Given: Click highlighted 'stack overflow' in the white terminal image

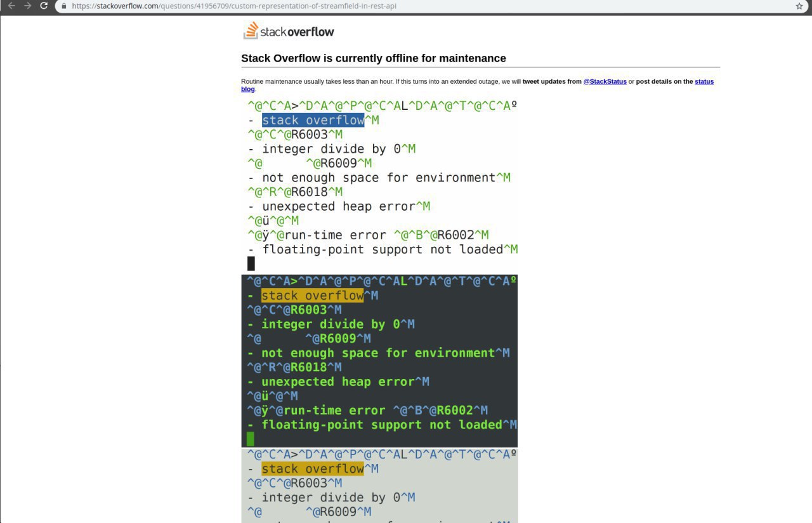Looking at the screenshot, I should point(313,120).
